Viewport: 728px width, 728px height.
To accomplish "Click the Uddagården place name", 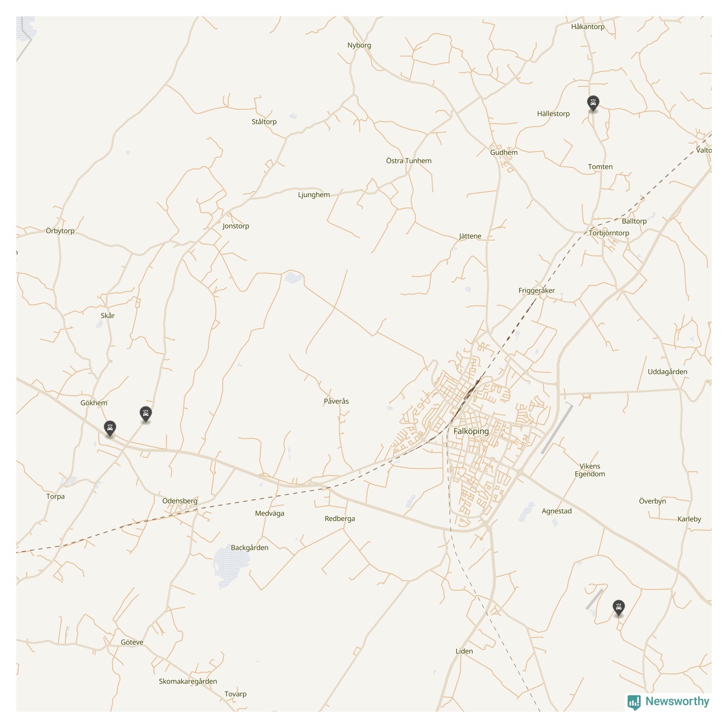I will pos(668,372).
